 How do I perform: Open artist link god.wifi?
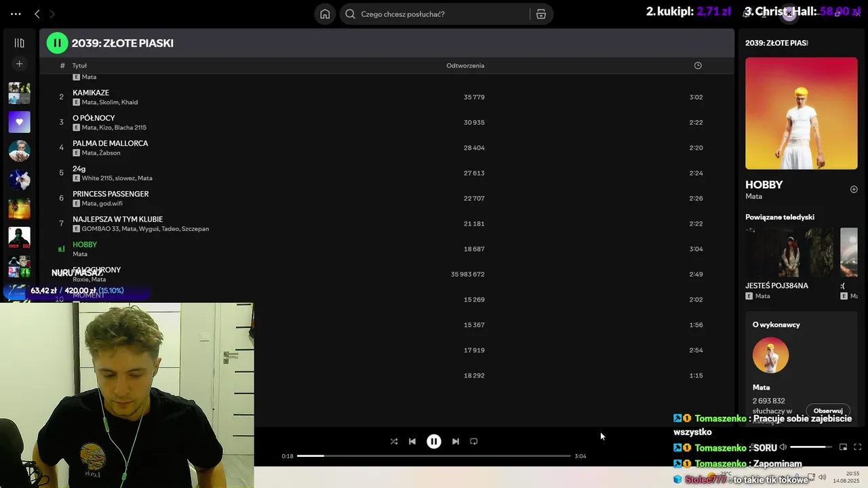pos(111,203)
